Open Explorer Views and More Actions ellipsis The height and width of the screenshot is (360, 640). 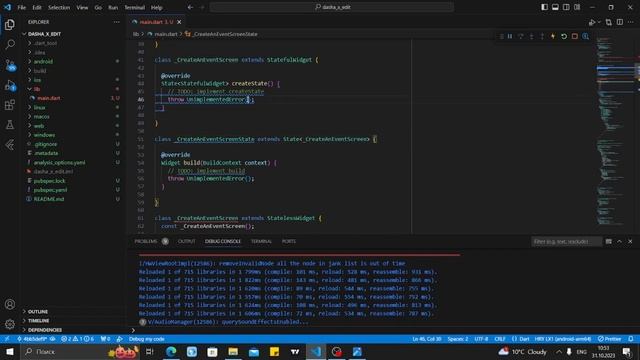(117, 22)
